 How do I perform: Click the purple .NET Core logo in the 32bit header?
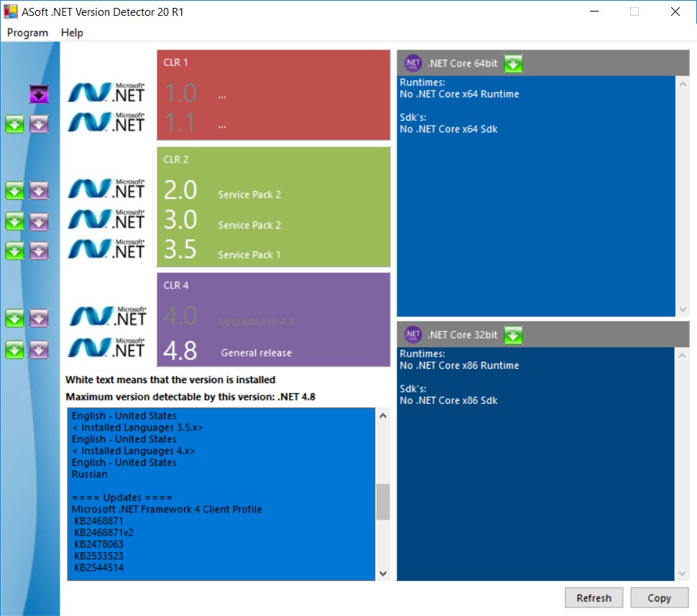(x=412, y=334)
